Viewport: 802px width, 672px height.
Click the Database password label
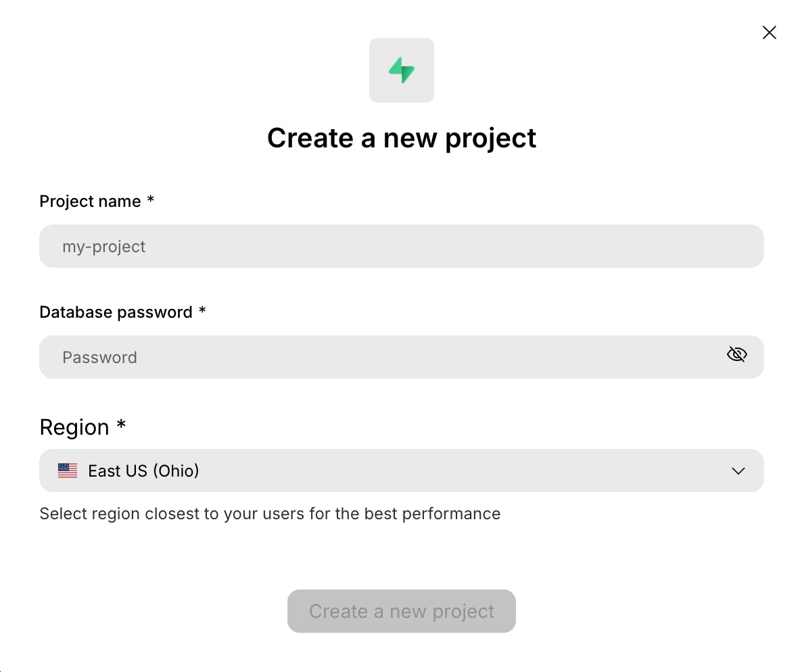[114, 312]
